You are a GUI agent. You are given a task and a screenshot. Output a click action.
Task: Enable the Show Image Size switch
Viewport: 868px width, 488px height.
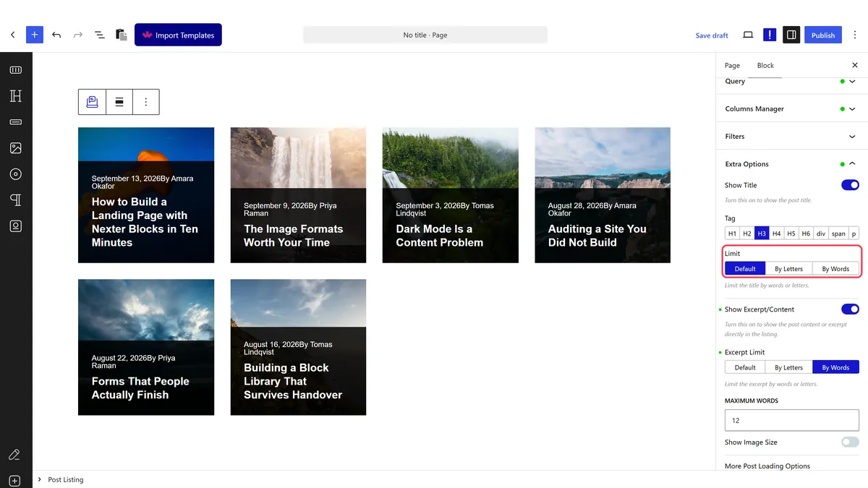coord(850,442)
